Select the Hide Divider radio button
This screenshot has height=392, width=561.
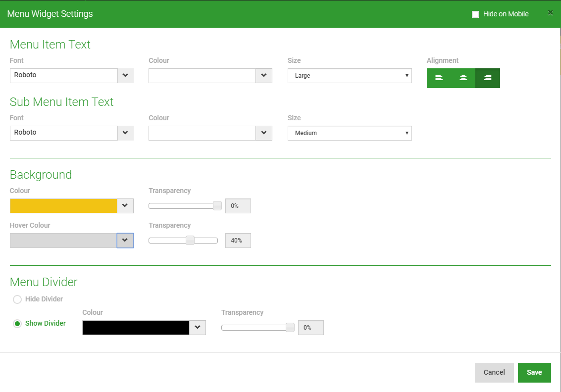[17, 299]
